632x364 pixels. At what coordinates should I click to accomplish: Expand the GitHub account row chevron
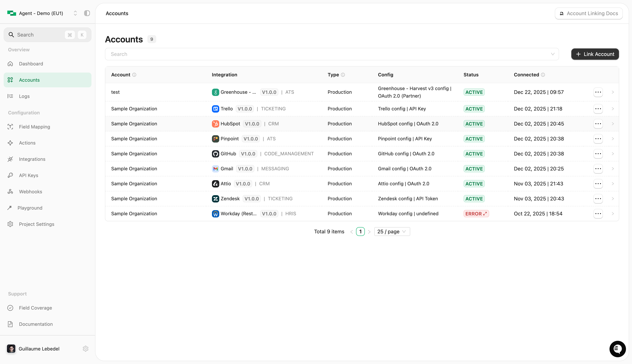(613, 154)
